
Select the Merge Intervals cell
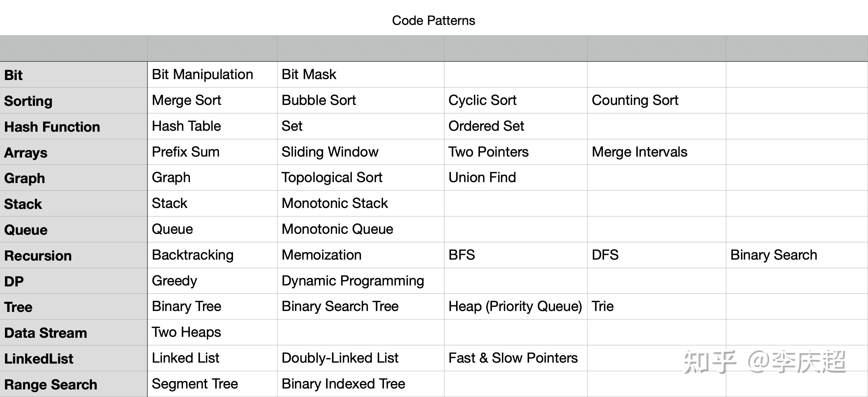(x=639, y=152)
